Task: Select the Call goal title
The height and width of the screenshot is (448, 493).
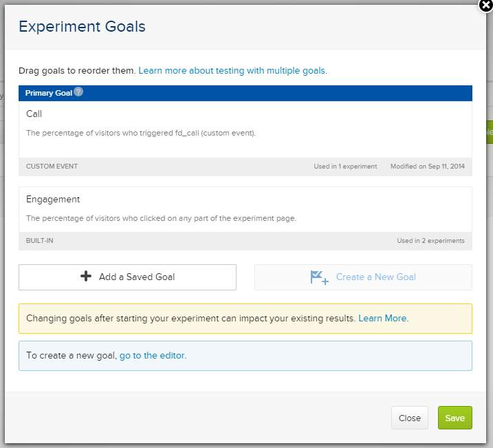Action: (34, 114)
